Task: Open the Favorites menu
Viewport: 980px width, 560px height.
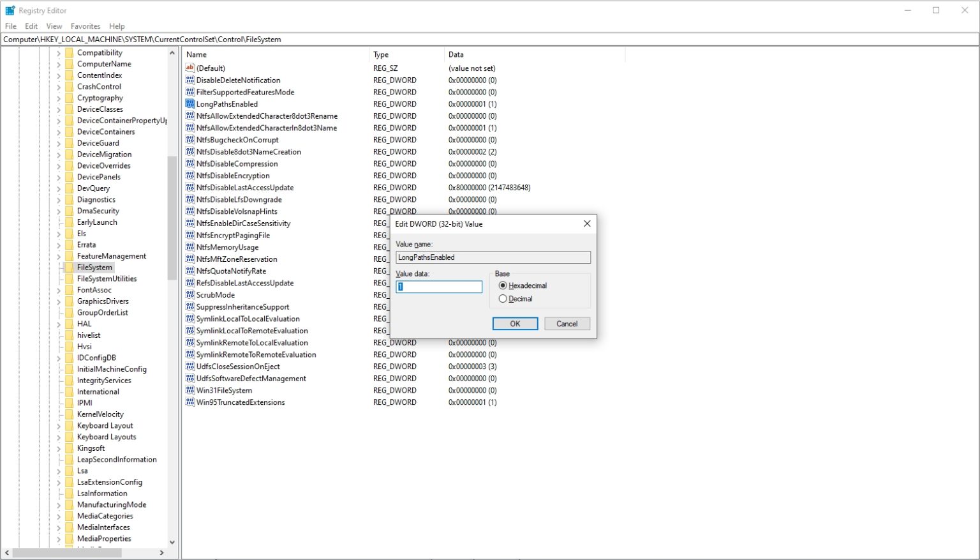Action: [x=85, y=26]
